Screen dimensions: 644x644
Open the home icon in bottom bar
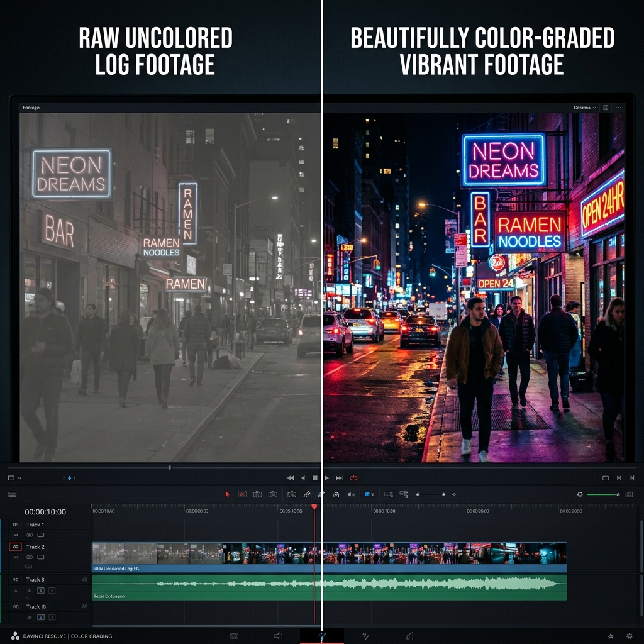611,636
